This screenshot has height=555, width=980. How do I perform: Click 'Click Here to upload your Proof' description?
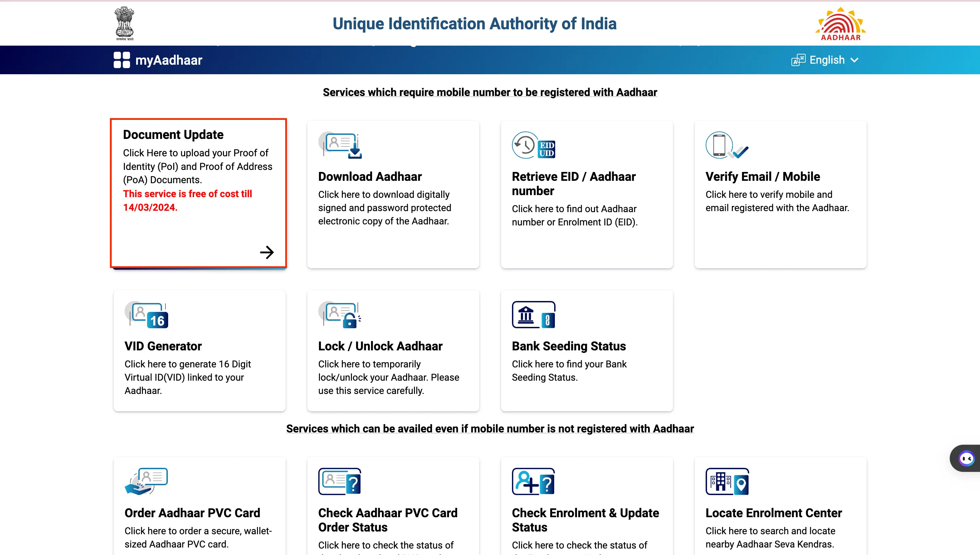[x=197, y=166]
